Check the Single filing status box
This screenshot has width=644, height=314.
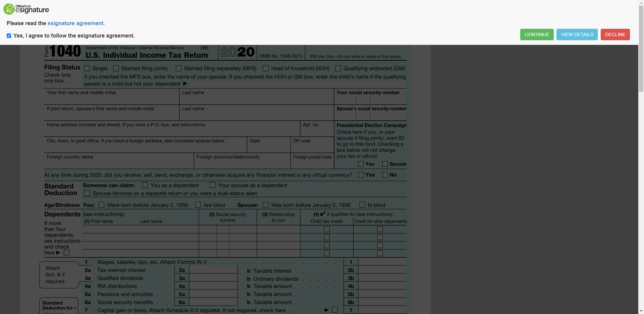pyautogui.click(x=87, y=68)
